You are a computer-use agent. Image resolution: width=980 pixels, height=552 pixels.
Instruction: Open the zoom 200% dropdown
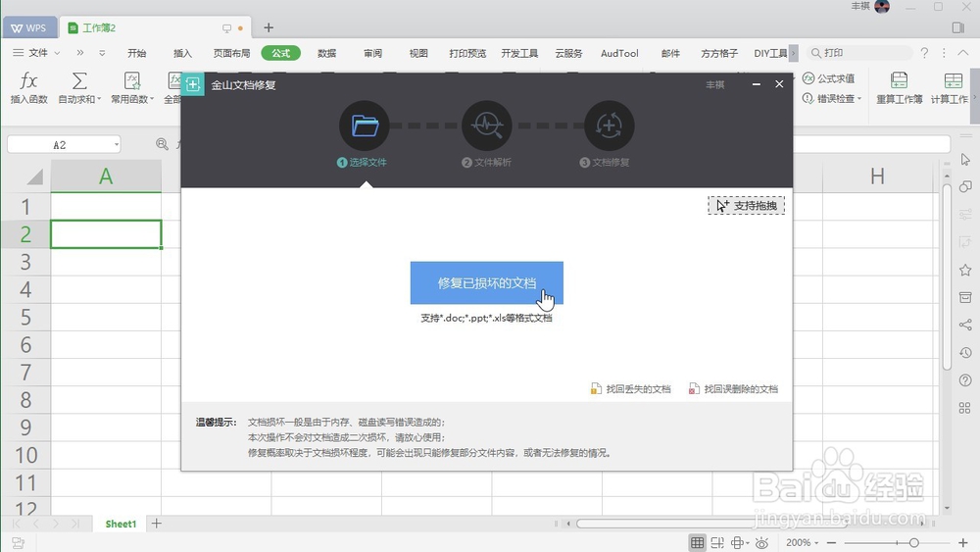[803, 542]
